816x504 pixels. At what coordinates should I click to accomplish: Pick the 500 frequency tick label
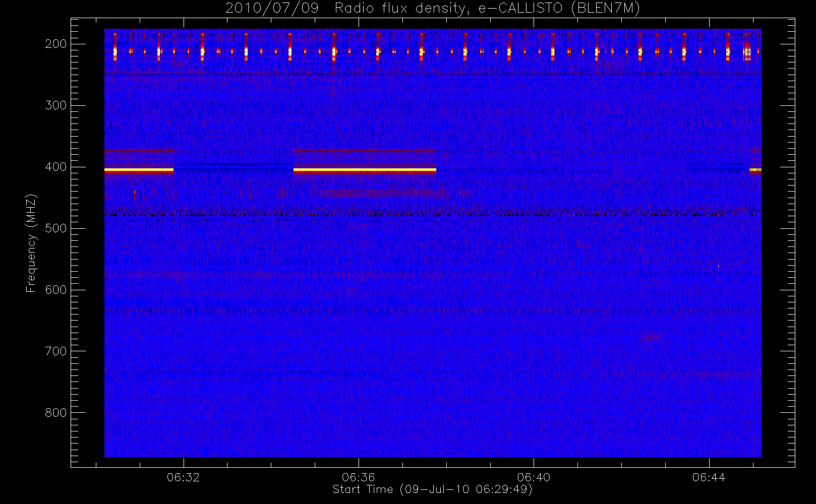click(x=56, y=228)
